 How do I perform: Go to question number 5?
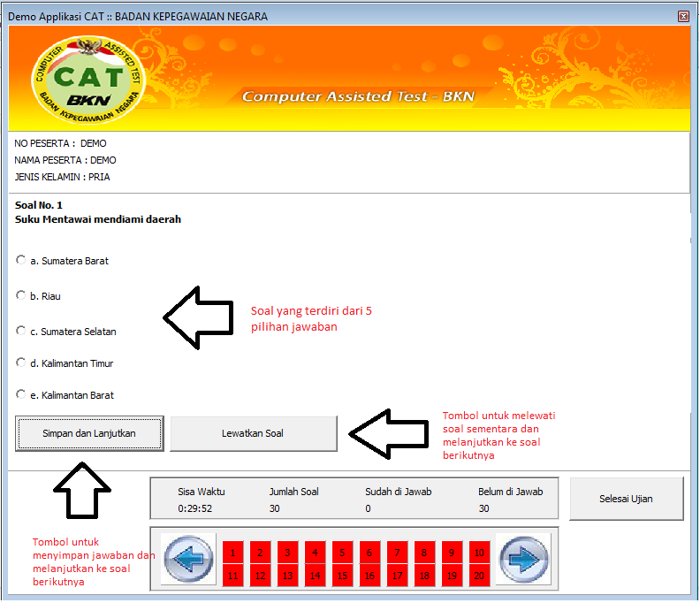342,553
